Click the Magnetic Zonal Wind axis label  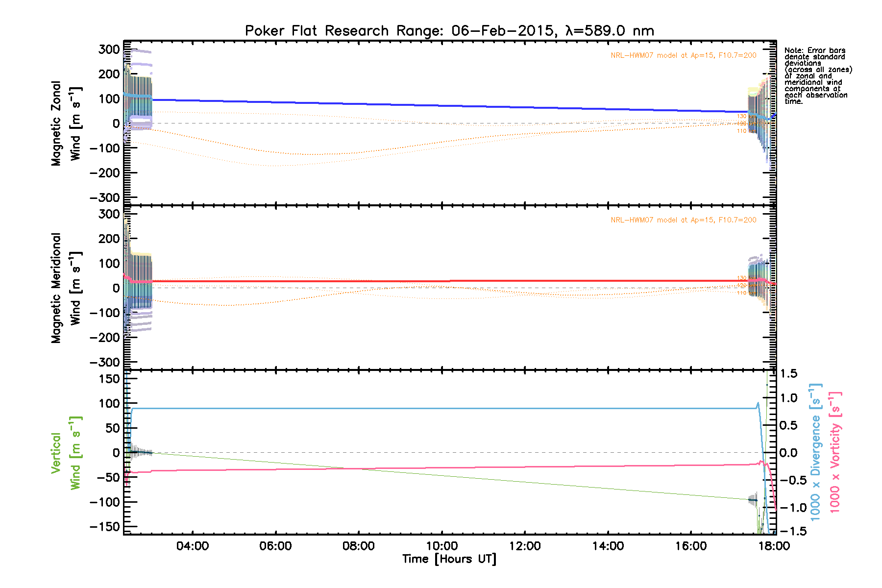tap(65, 123)
